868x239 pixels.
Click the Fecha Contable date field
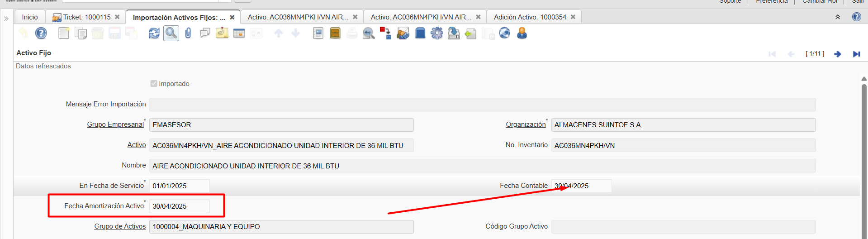pos(581,186)
